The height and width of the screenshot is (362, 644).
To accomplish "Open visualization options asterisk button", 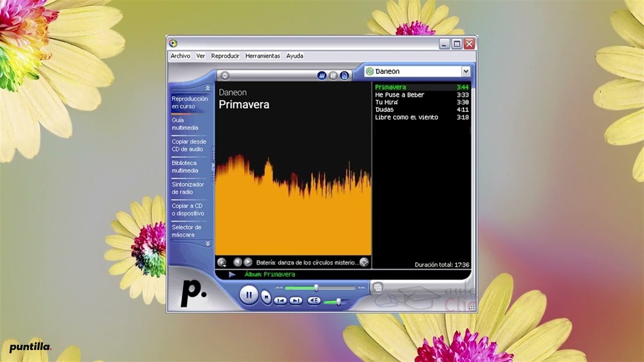I will pos(222,262).
